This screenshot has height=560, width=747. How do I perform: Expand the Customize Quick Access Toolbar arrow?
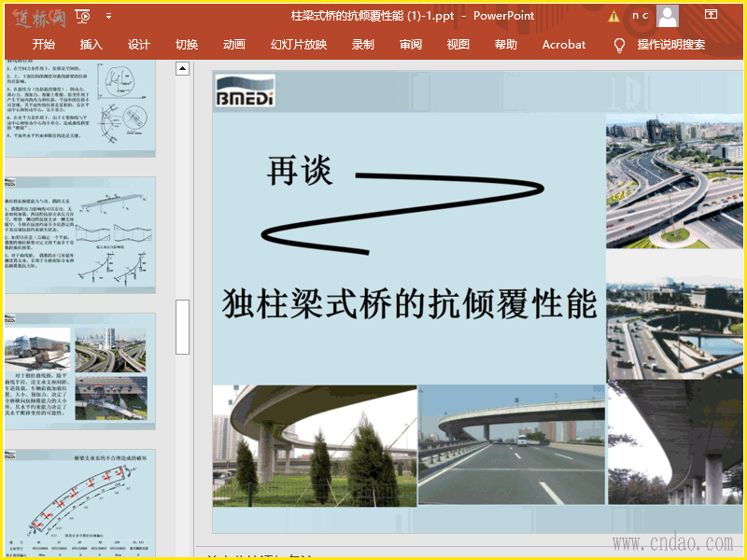(109, 16)
